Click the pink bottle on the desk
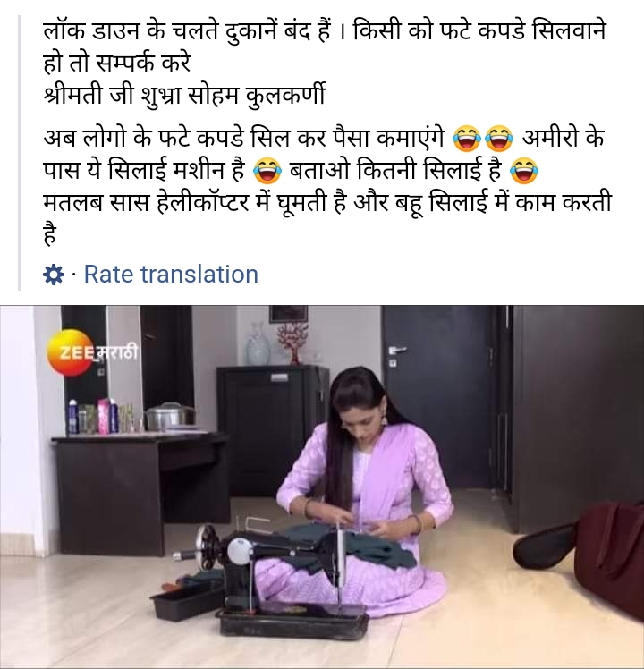The height and width of the screenshot is (669, 644). [104, 416]
